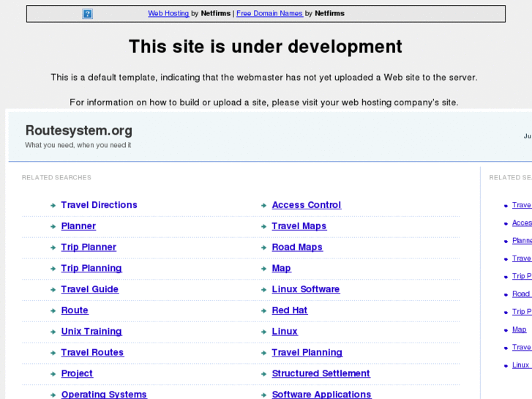Open the Planner link in main list
Screen dimensions: 532x399
78,225
